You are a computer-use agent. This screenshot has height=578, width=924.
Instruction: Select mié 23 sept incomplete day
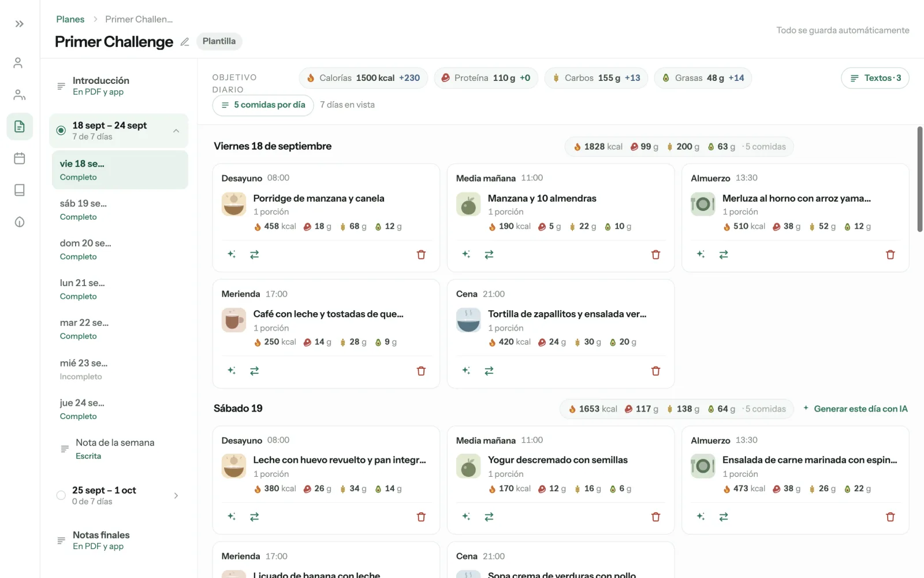(x=120, y=369)
